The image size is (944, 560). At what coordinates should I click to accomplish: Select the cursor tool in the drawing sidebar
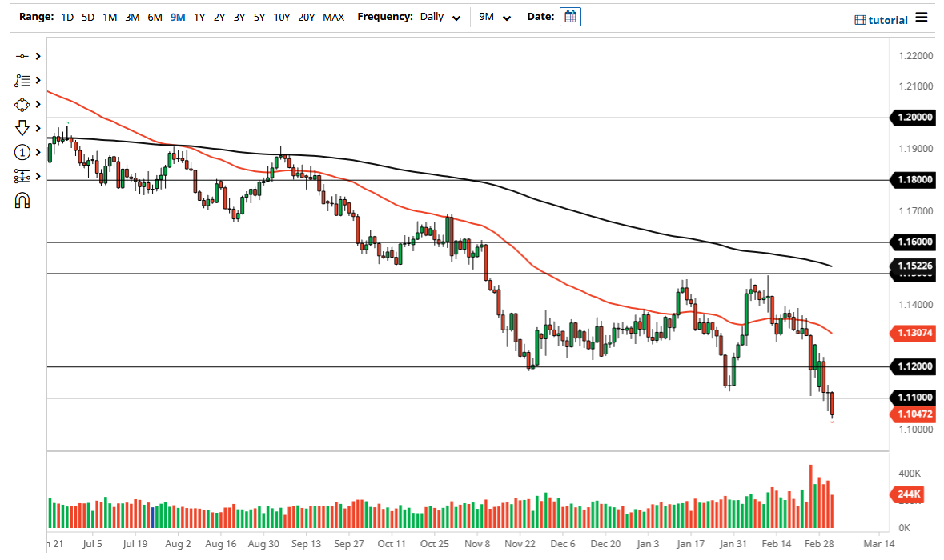tap(22, 56)
